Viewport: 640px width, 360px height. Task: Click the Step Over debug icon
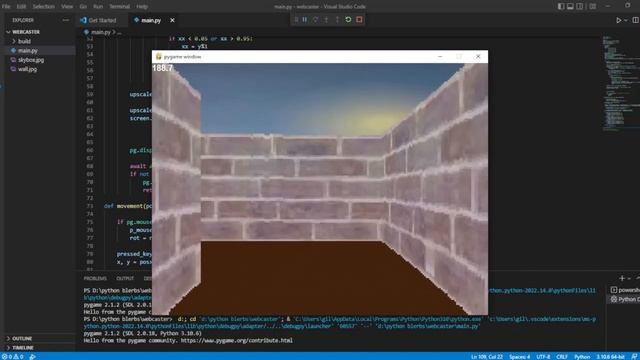click(x=315, y=20)
